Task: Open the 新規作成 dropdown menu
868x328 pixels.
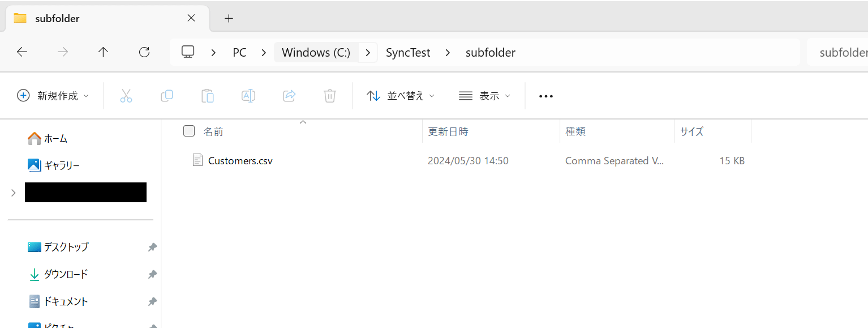Action: (x=53, y=96)
